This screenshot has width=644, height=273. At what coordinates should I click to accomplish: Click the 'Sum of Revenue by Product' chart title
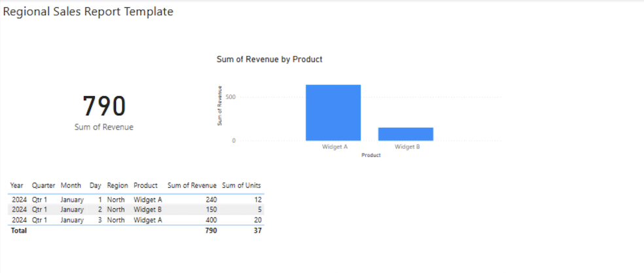click(x=269, y=60)
